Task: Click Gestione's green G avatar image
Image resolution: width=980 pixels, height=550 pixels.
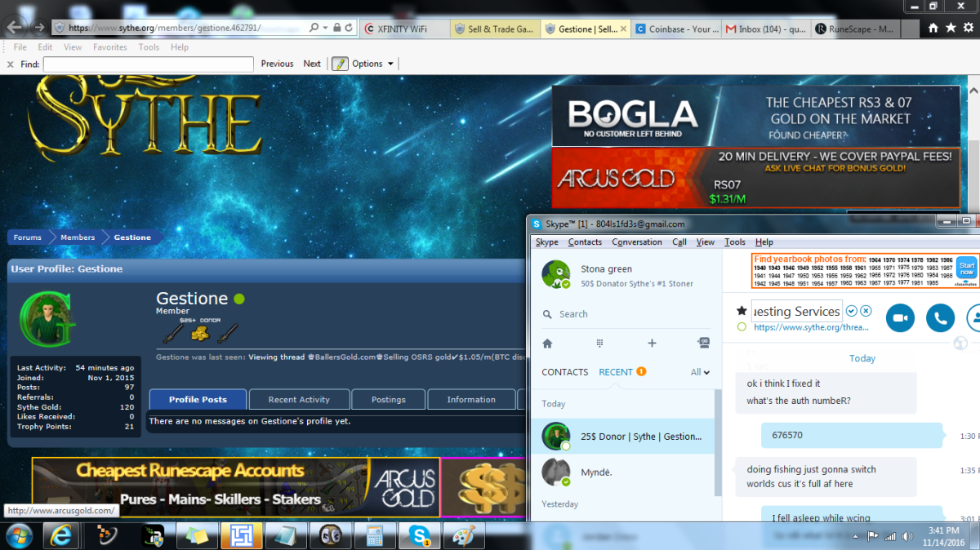Action: pos(47,318)
